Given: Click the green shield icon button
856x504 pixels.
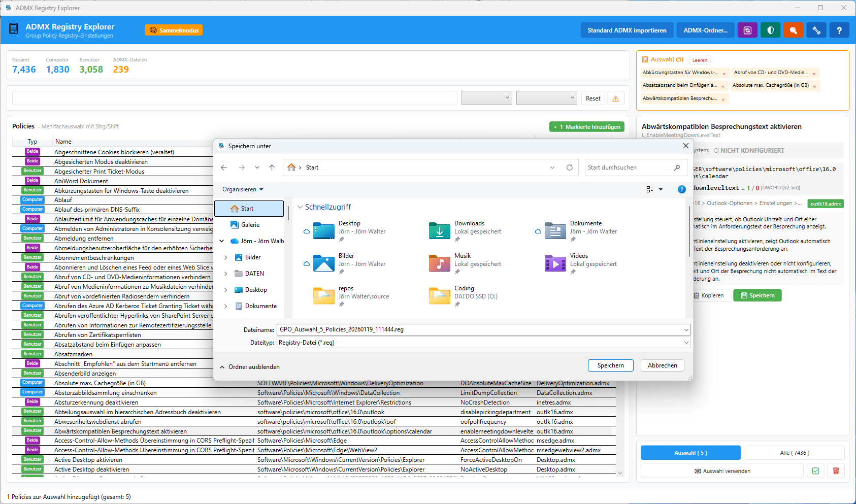Looking at the screenshot, I should click(x=770, y=30).
